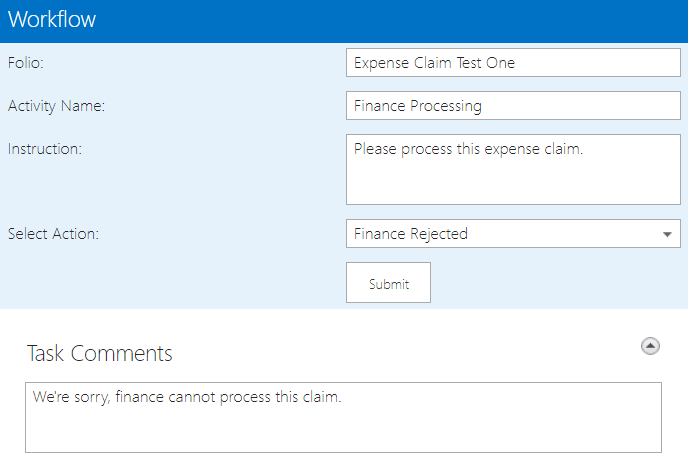Click the Task Comments heading
The width and height of the screenshot is (689, 471).
click(99, 354)
